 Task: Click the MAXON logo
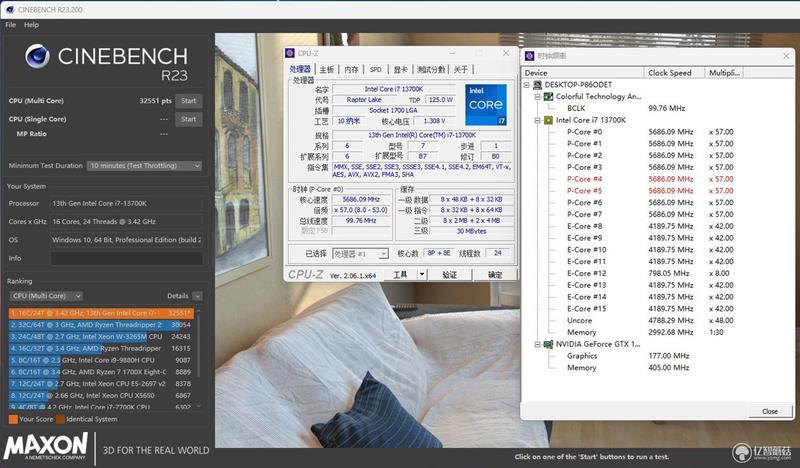[x=46, y=446]
